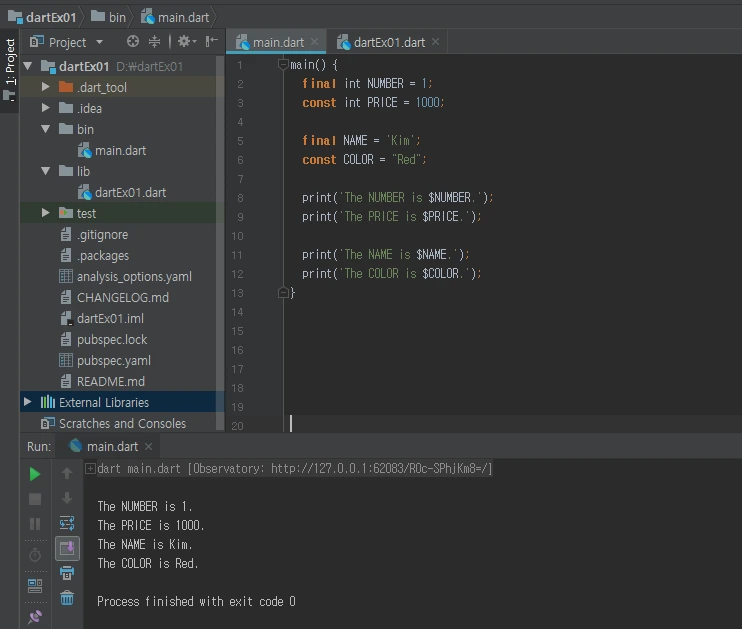Viewport: 742px width, 629px height.
Task: Click the Hide Project panel icon
Action: (x=211, y=42)
